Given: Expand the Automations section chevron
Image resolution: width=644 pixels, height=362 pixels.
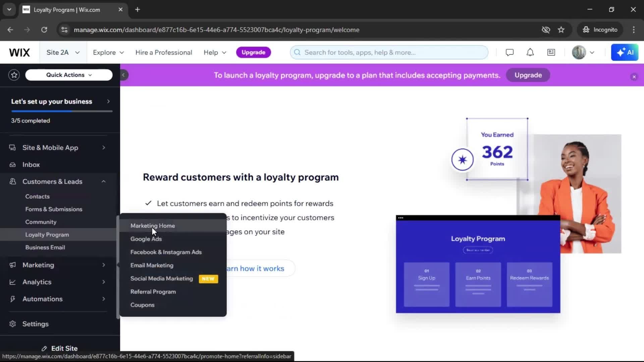Looking at the screenshot, I should 104,299.
